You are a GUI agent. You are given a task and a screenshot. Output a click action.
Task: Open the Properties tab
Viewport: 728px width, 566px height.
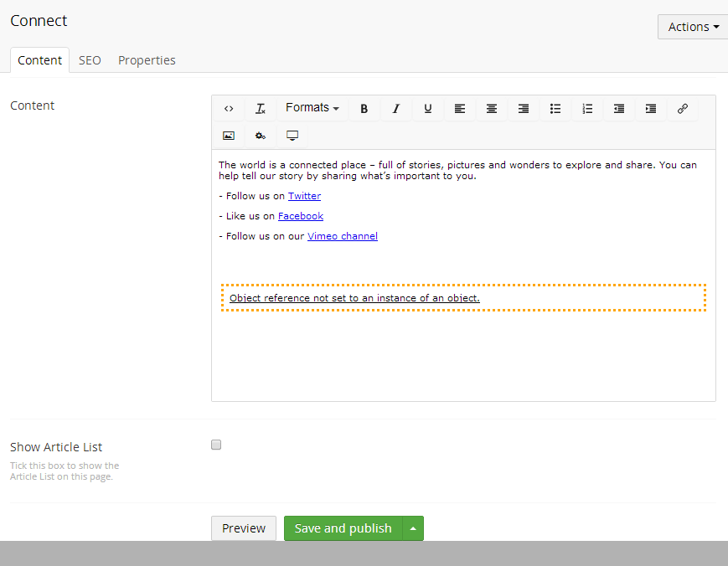(x=147, y=60)
